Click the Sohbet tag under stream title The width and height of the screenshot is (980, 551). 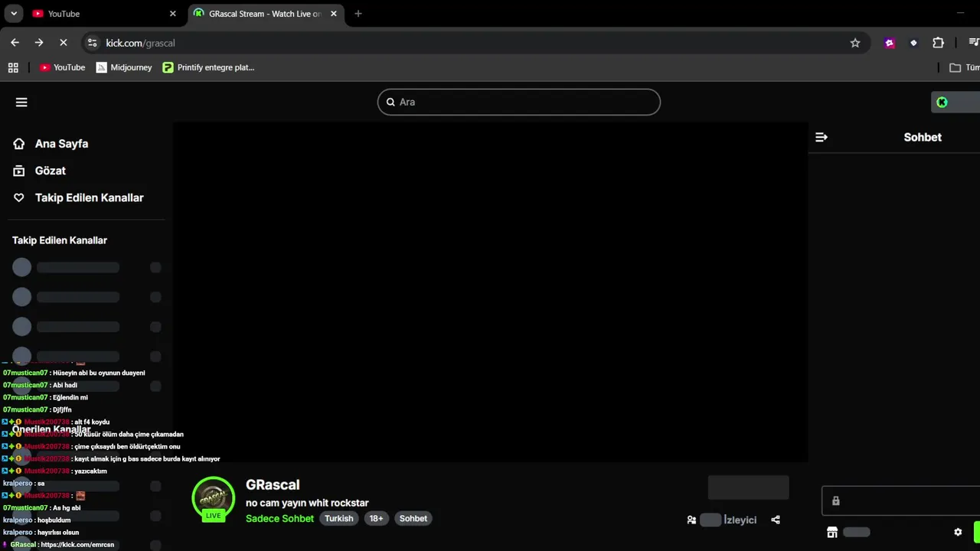pyautogui.click(x=413, y=518)
